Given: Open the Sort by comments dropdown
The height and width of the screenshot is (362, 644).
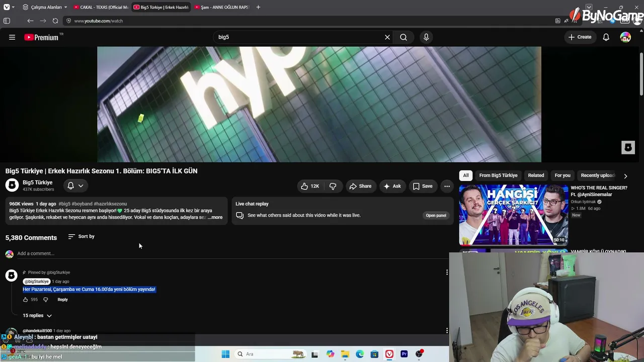Looking at the screenshot, I should point(81,236).
